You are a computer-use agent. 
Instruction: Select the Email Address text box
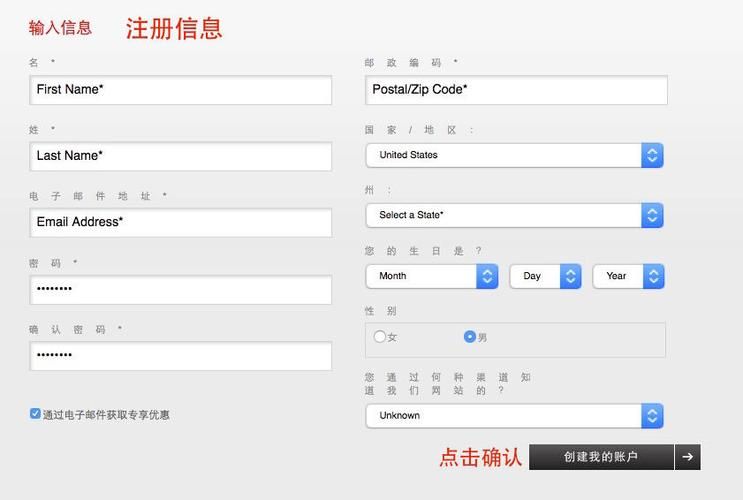[180, 222]
